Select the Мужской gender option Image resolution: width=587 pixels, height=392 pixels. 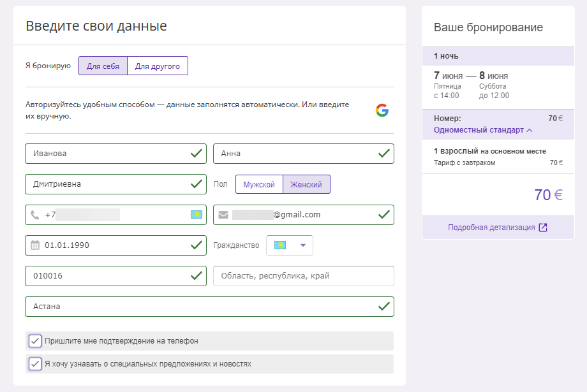click(259, 184)
